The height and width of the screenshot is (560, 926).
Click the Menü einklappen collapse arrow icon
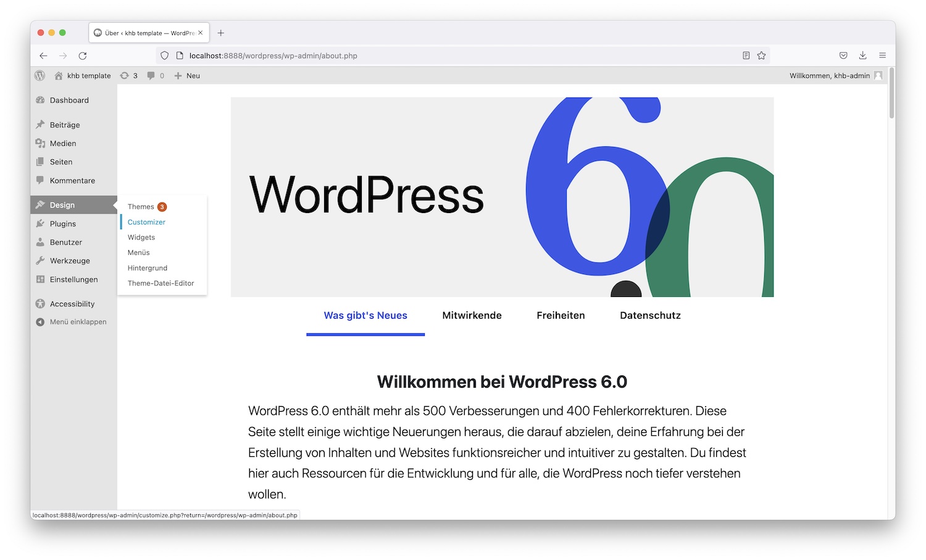pos(40,322)
